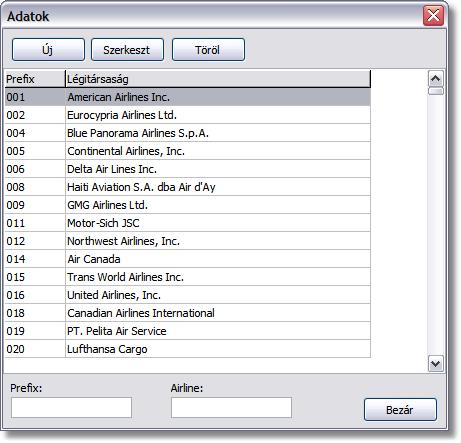The height and width of the screenshot is (443, 461).
Task: Click the scrollbar up arrow
Action: pyautogui.click(x=436, y=79)
